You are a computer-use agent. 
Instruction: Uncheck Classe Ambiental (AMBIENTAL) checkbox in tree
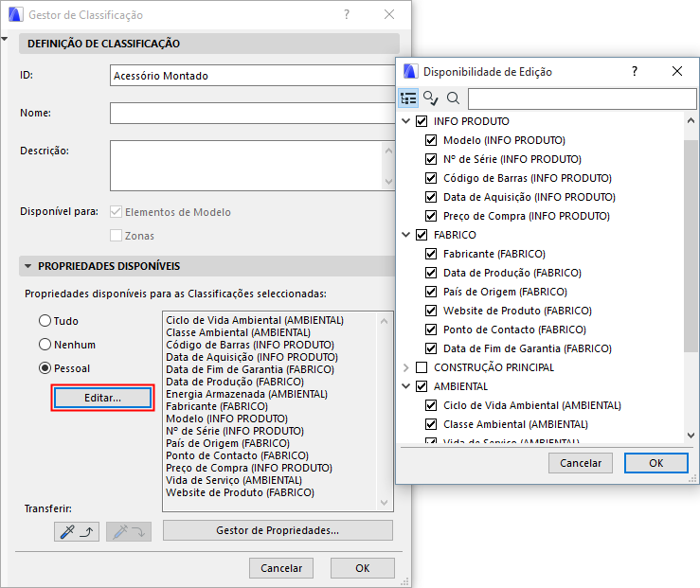(431, 424)
